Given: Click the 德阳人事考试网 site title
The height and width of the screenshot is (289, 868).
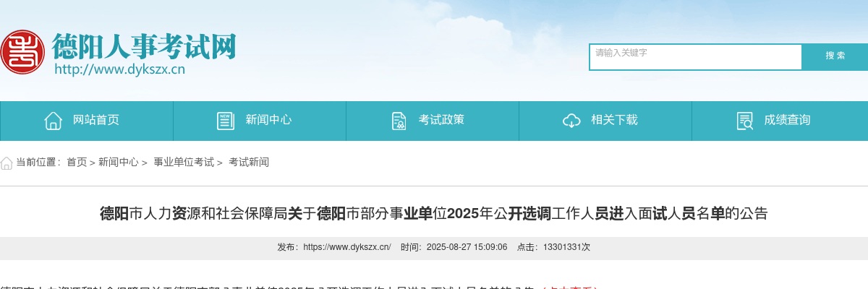Looking at the screenshot, I should point(144,46).
